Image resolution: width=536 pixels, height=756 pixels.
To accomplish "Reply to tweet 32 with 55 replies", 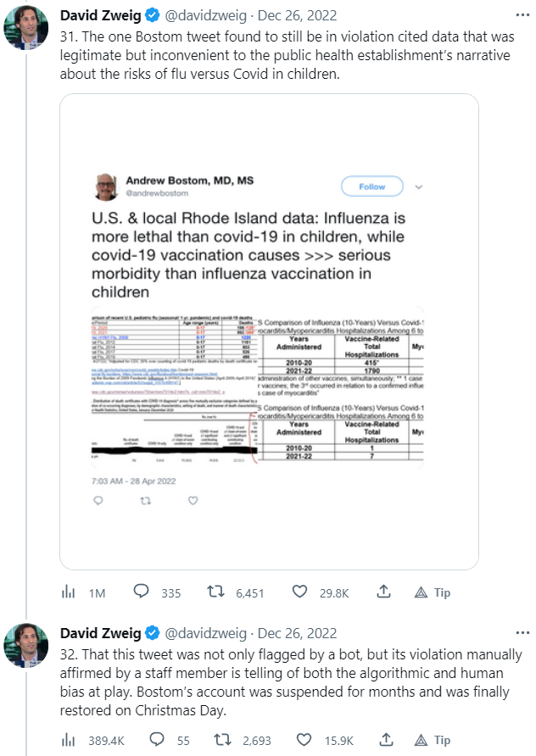I will [142, 740].
